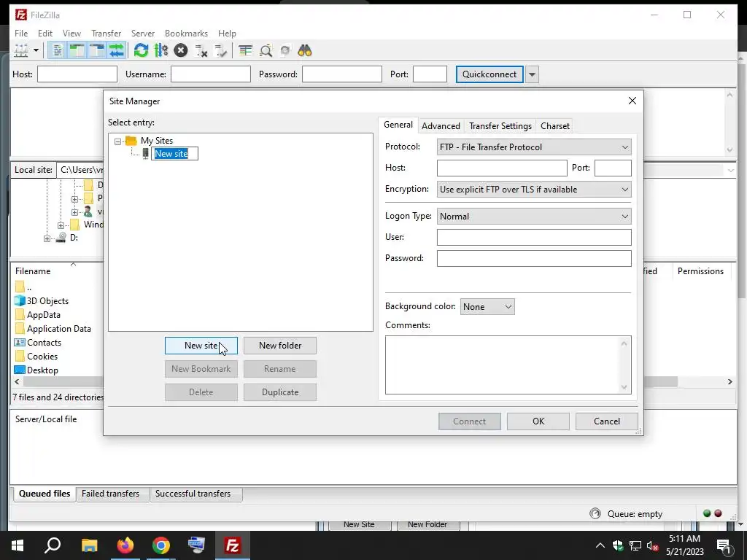Open the Background color dropdown
Screen dimensions: 747x560
point(487,307)
